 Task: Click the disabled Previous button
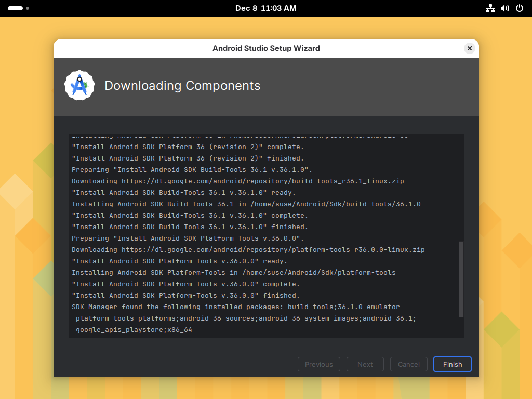point(318,364)
